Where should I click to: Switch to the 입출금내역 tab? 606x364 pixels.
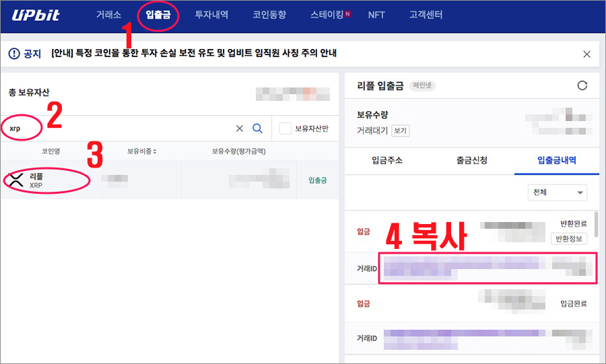tap(557, 160)
